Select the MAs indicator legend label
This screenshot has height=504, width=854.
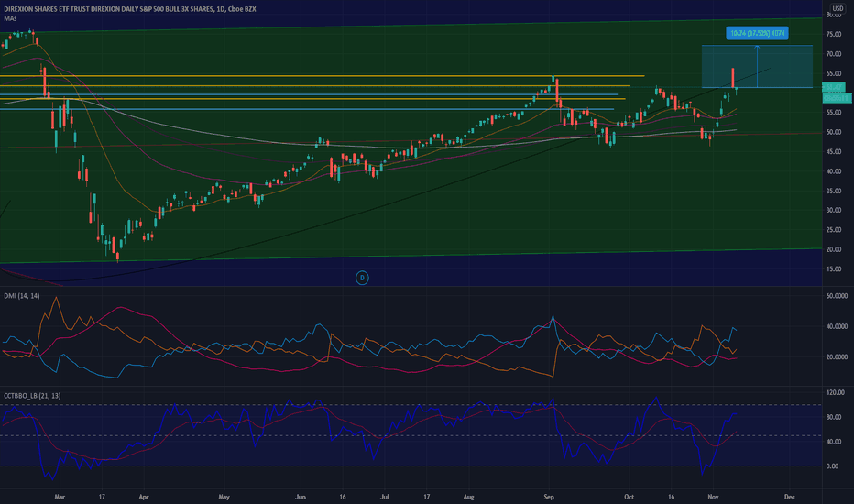[10, 18]
